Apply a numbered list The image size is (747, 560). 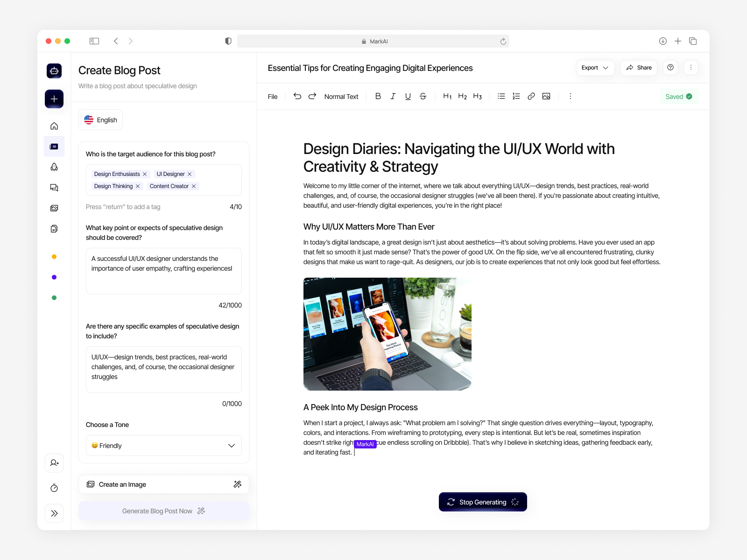click(x=516, y=96)
